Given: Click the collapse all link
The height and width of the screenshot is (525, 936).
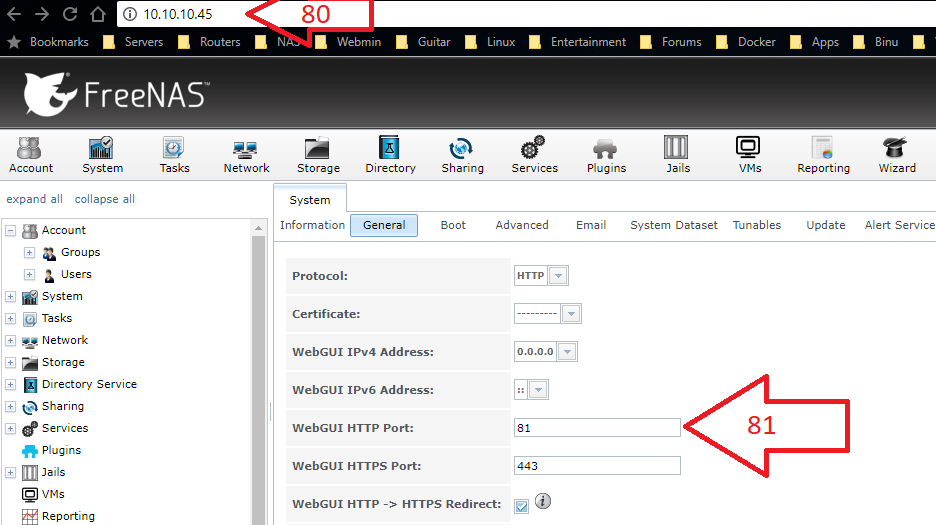Looking at the screenshot, I should 104,199.
